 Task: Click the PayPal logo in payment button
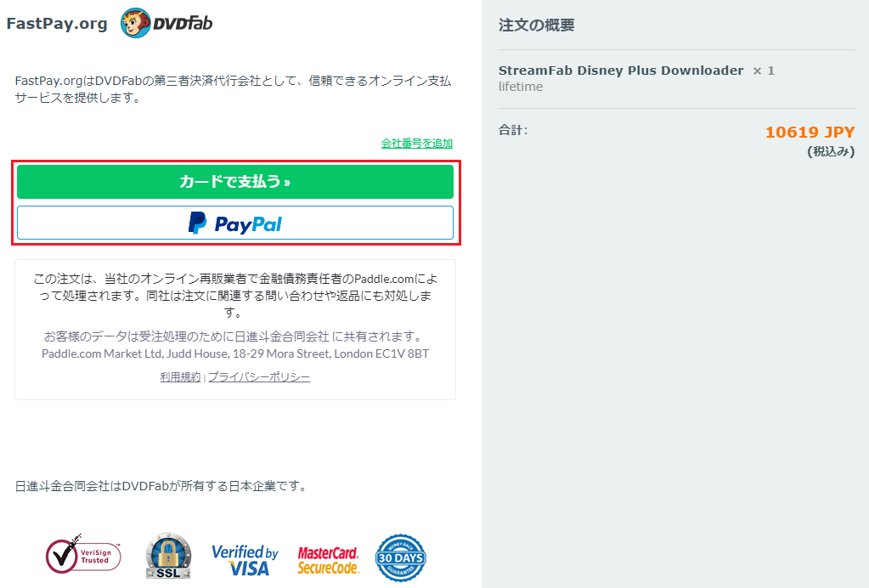point(235,223)
